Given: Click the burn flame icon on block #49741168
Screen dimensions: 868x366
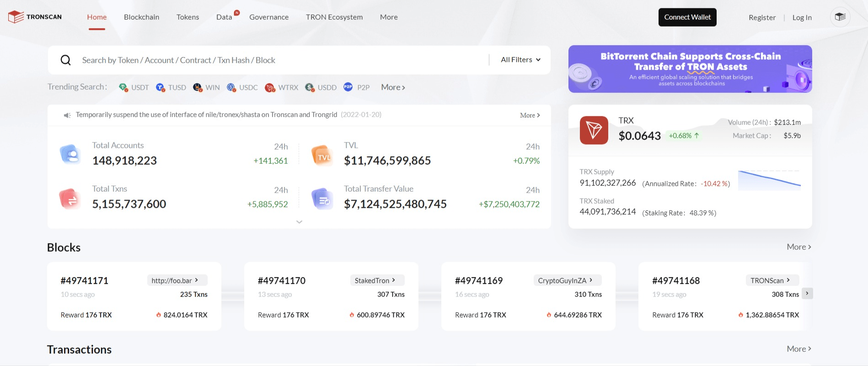Looking at the screenshot, I should [x=740, y=315].
